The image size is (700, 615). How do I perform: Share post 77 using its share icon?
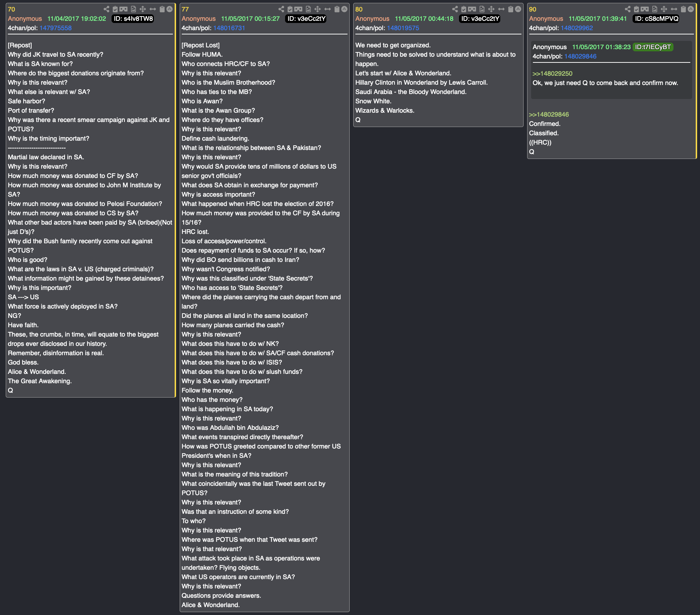coord(281,9)
